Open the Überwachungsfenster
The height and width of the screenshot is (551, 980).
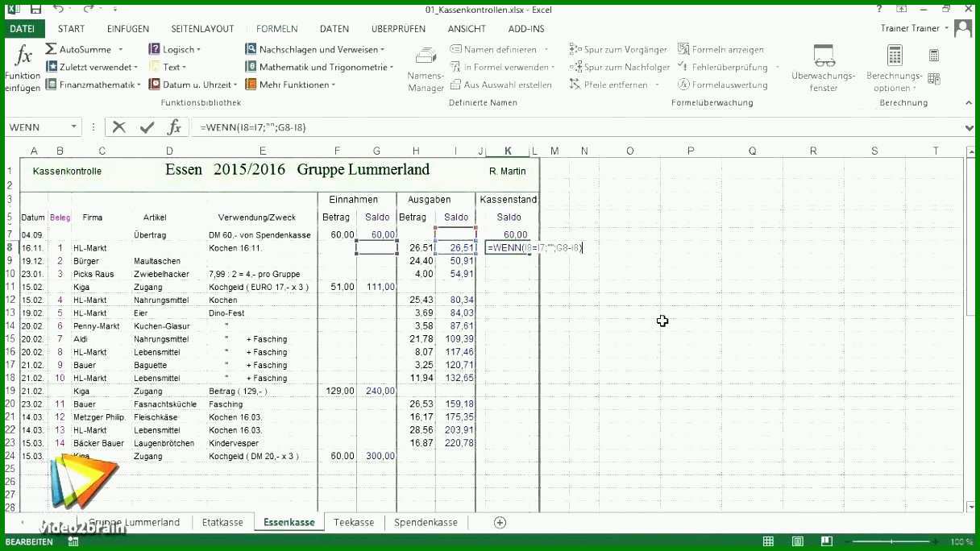coord(823,68)
